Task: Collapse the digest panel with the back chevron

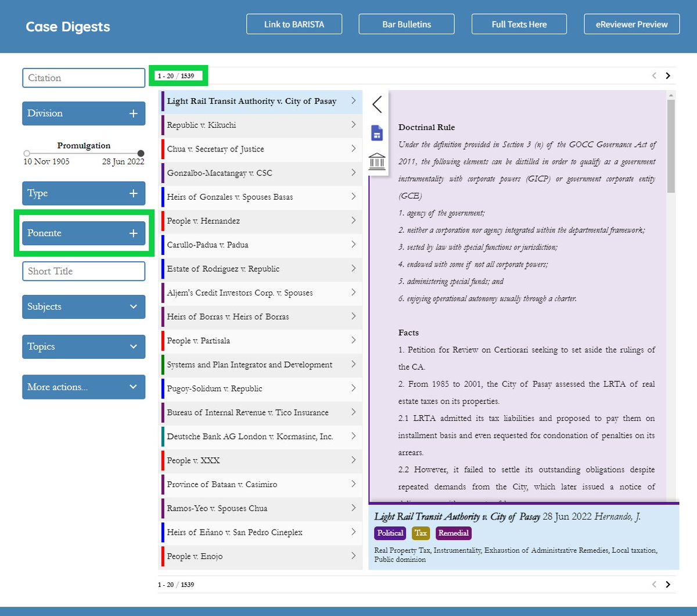Action: coord(377,105)
